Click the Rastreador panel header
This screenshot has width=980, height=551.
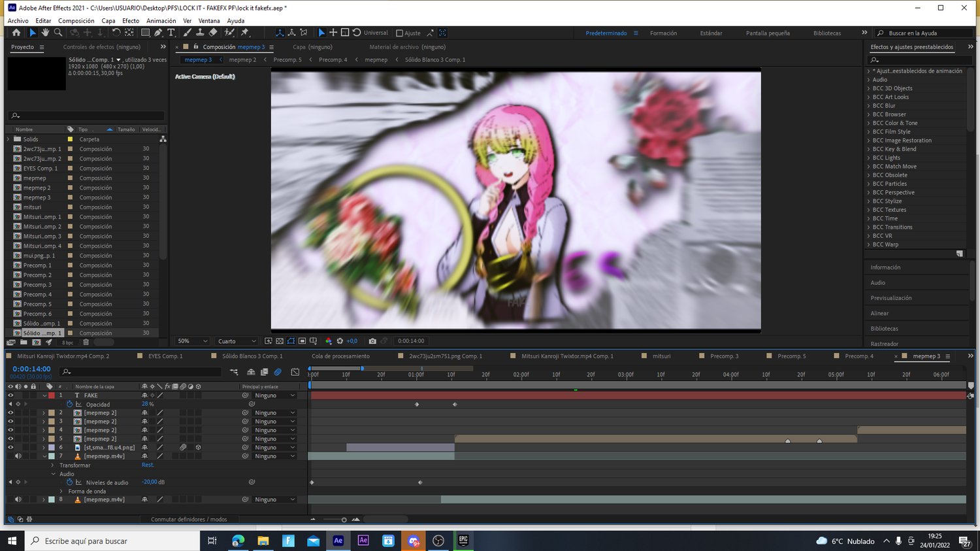[x=884, y=344]
